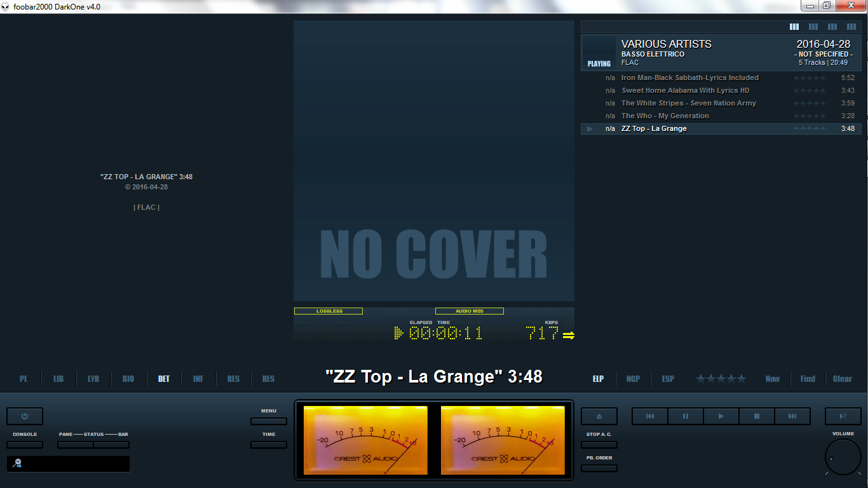Click BASSO ELETTRICO album name
Image resolution: width=868 pixels, height=488 pixels.
[x=653, y=55]
